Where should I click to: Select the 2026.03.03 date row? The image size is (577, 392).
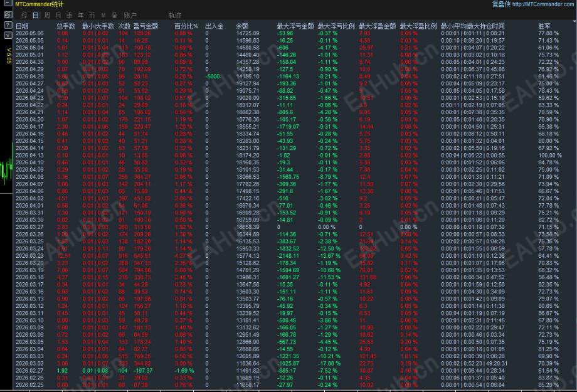tap(29, 356)
